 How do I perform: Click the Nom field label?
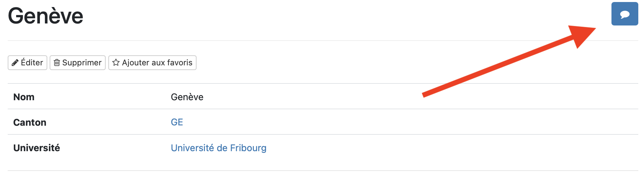[24, 97]
